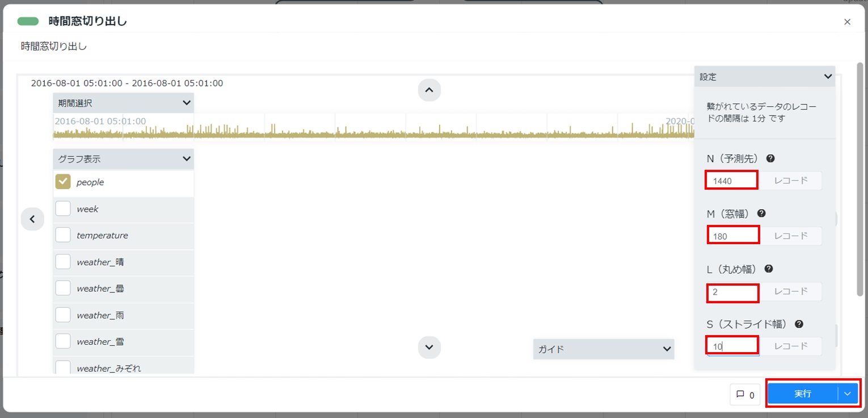Open the help icon beside M（窓幅）
868x418 pixels.
tap(761, 214)
